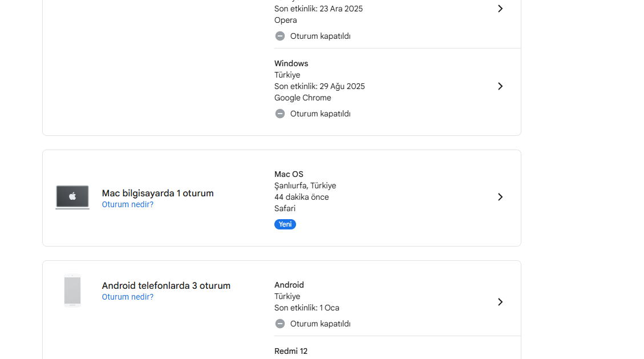Open the Redmi 12 device entry
The width and height of the screenshot is (644, 359).
pos(291,351)
